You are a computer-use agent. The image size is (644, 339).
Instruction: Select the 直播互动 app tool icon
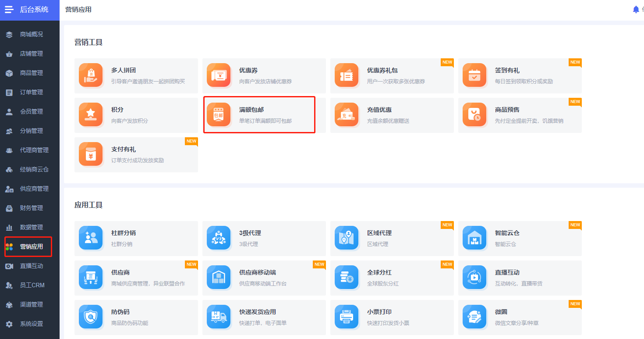474,278
